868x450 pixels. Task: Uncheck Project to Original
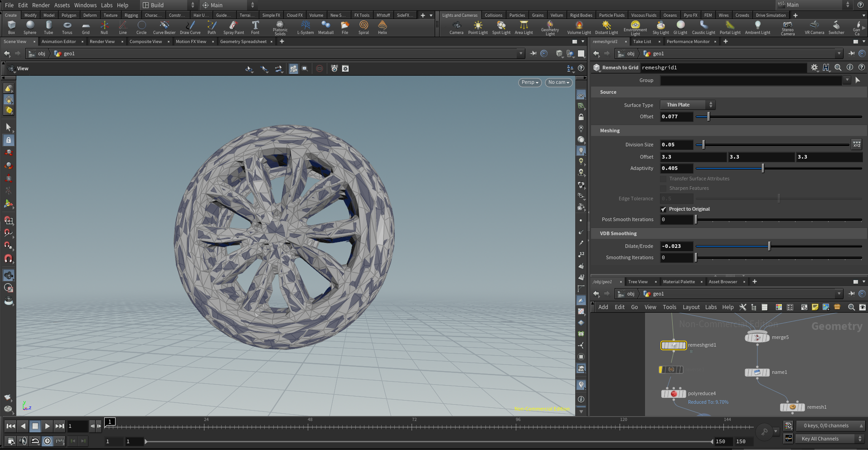(664, 209)
